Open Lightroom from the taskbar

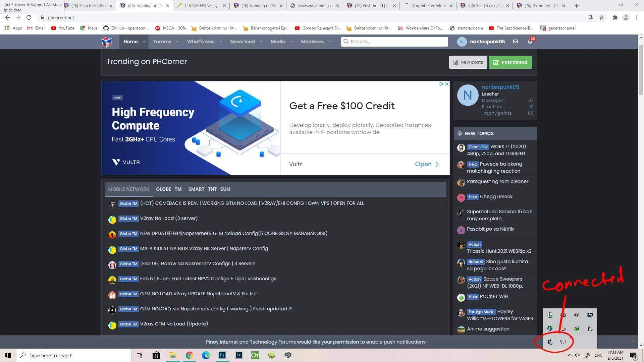(239, 355)
